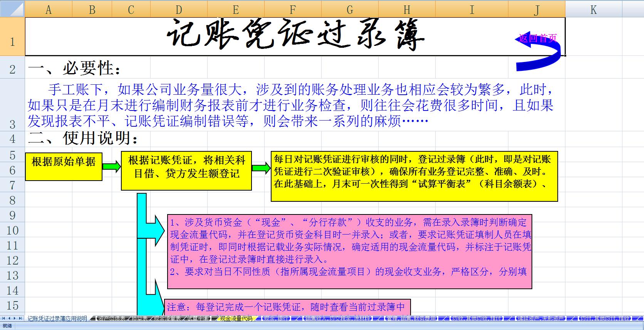The image size is (644, 330).
Task: Select column G header
Action: (350, 9)
